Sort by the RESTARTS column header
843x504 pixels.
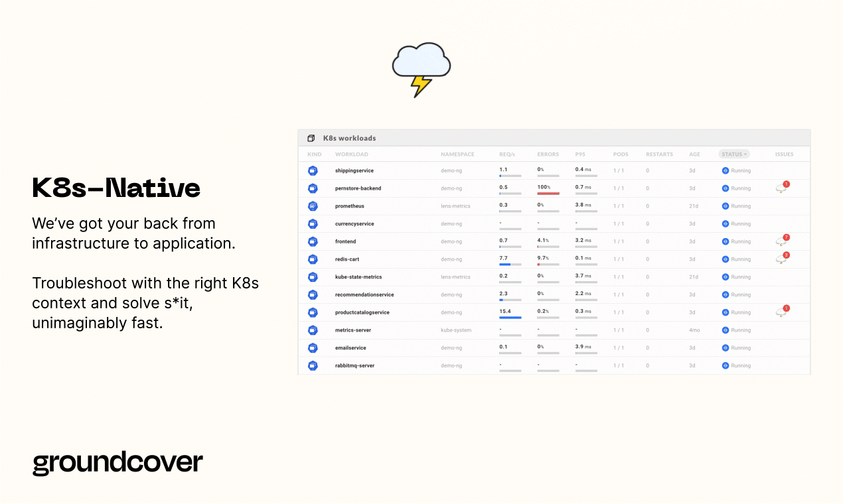[659, 155]
